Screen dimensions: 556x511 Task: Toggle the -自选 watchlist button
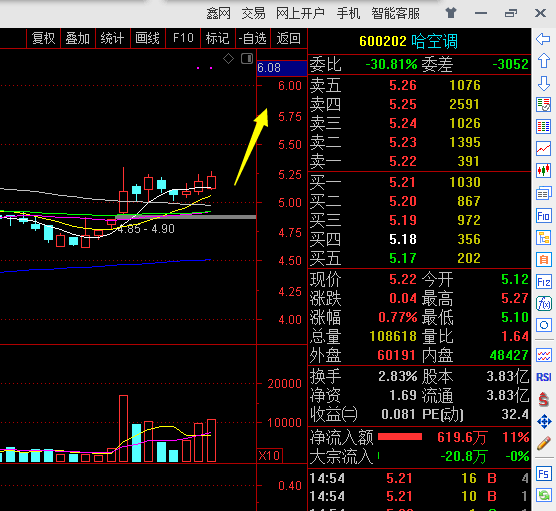coord(252,38)
